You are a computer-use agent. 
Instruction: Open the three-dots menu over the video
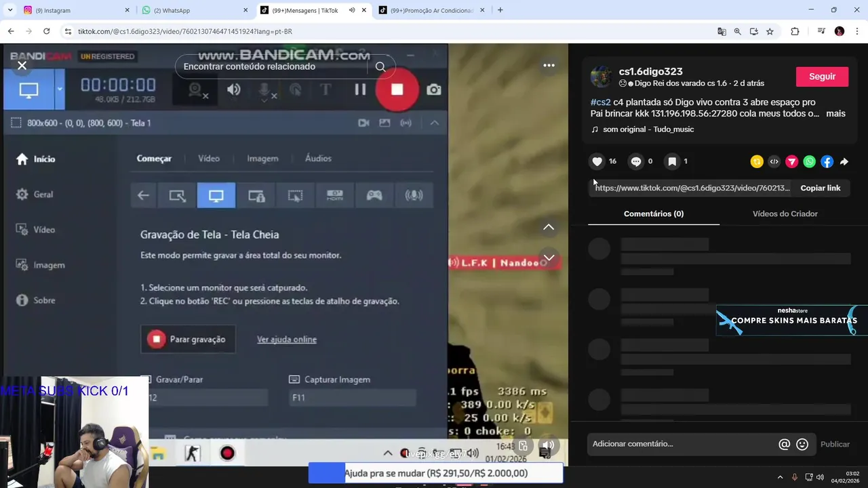pyautogui.click(x=549, y=65)
